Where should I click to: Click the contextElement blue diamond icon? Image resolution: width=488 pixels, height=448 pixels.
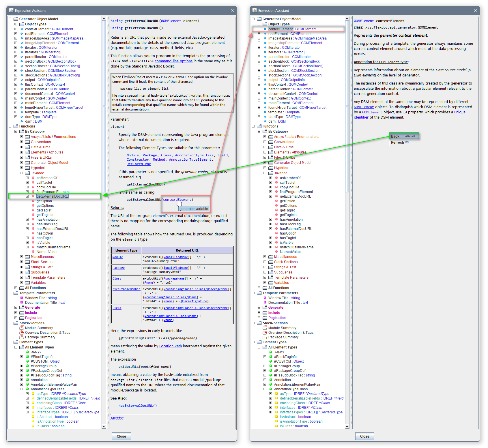click(22, 29)
